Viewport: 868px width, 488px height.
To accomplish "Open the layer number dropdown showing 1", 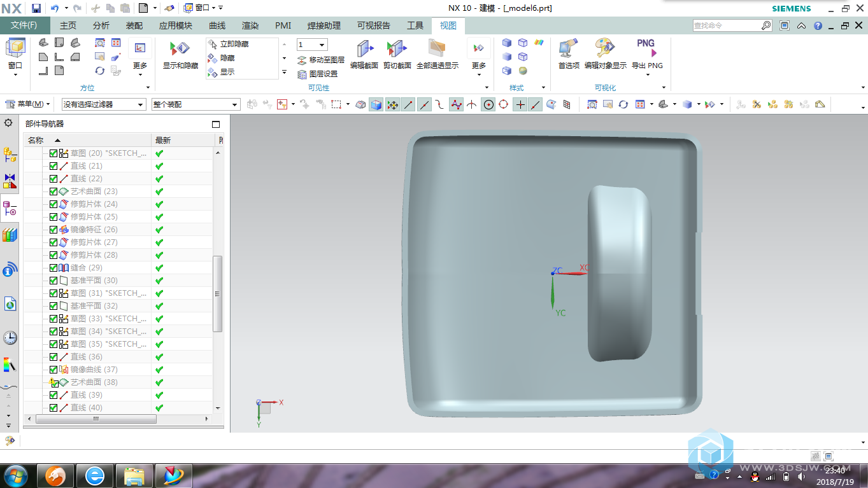I will pyautogui.click(x=312, y=45).
